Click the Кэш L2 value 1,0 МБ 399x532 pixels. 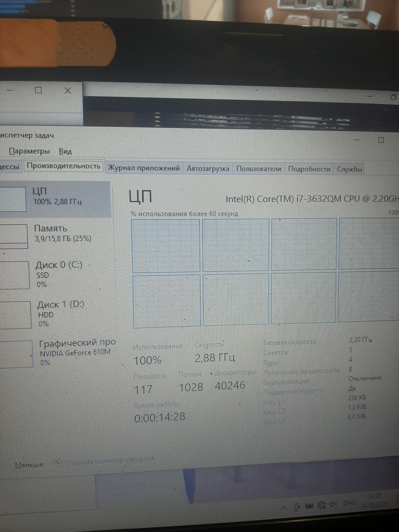click(x=357, y=407)
